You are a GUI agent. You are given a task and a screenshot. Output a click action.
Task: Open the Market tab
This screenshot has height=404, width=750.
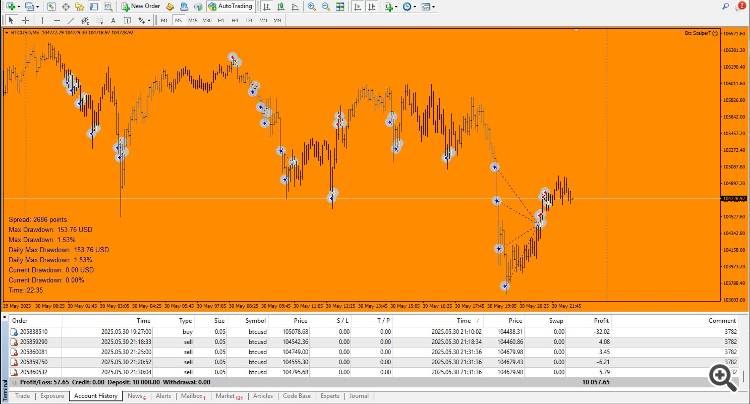(229, 396)
